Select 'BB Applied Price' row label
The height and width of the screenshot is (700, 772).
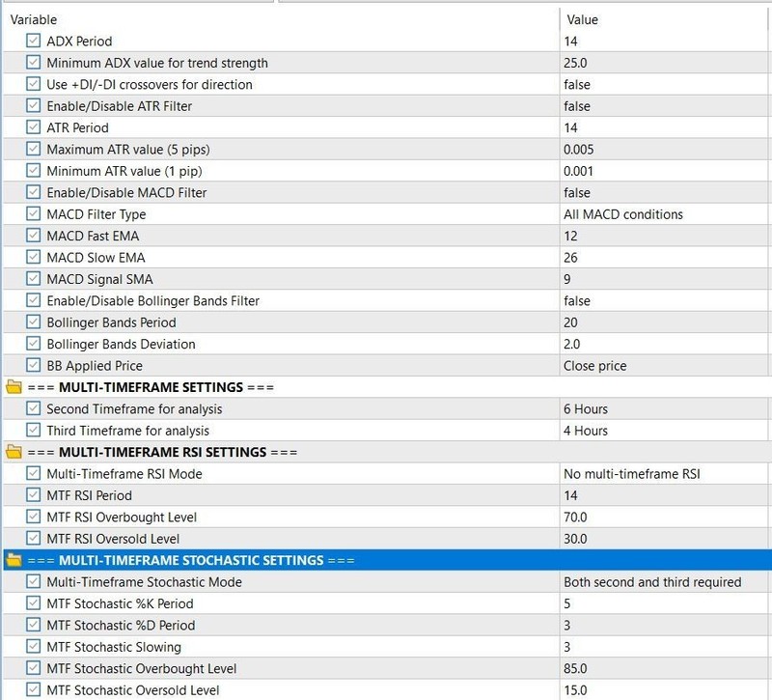pyautogui.click(x=95, y=366)
